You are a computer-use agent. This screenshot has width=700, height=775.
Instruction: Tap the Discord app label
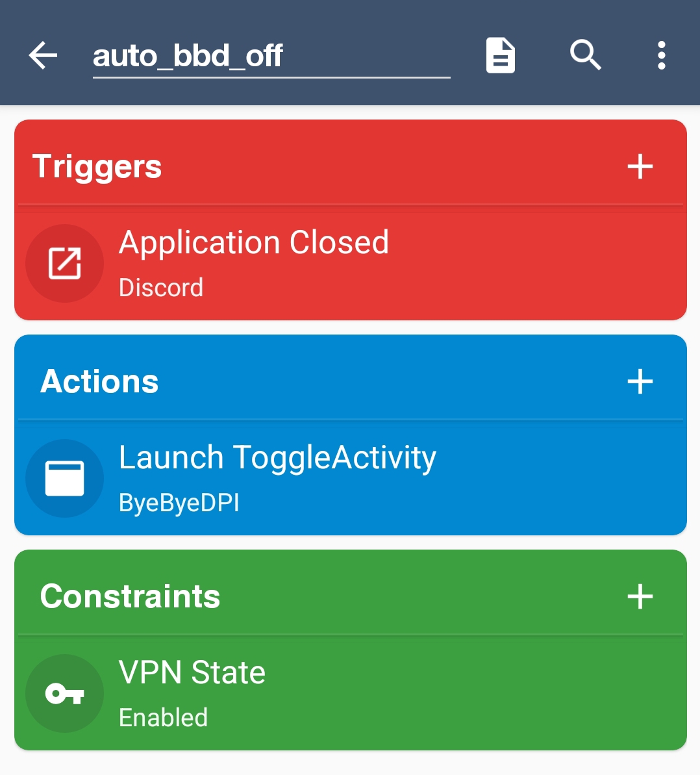[x=161, y=288]
